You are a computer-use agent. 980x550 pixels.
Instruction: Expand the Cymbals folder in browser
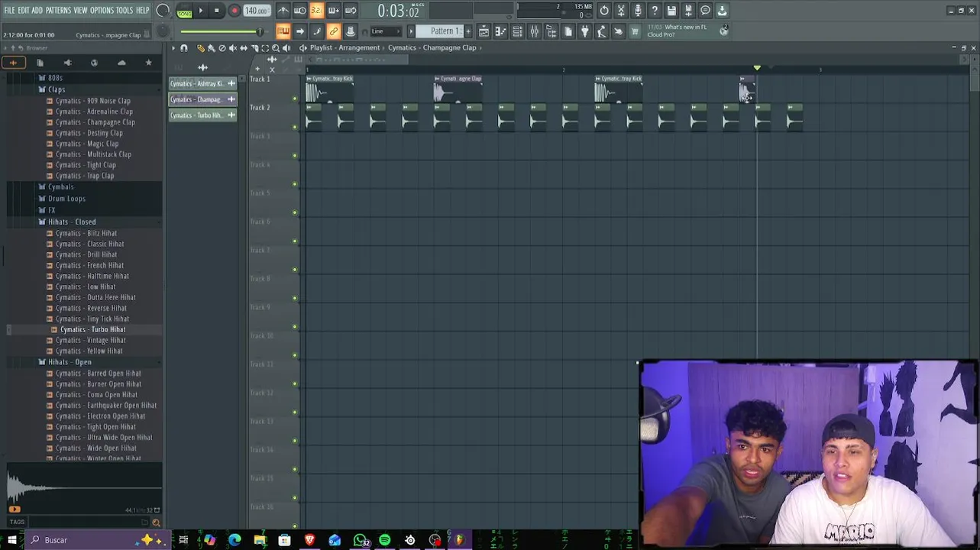pyautogui.click(x=60, y=187)
